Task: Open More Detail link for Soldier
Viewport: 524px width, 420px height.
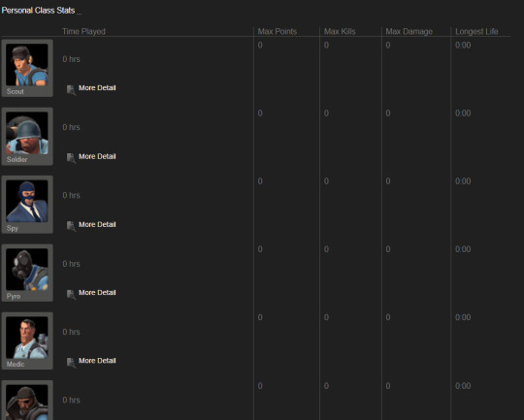Action: (97, 156)
